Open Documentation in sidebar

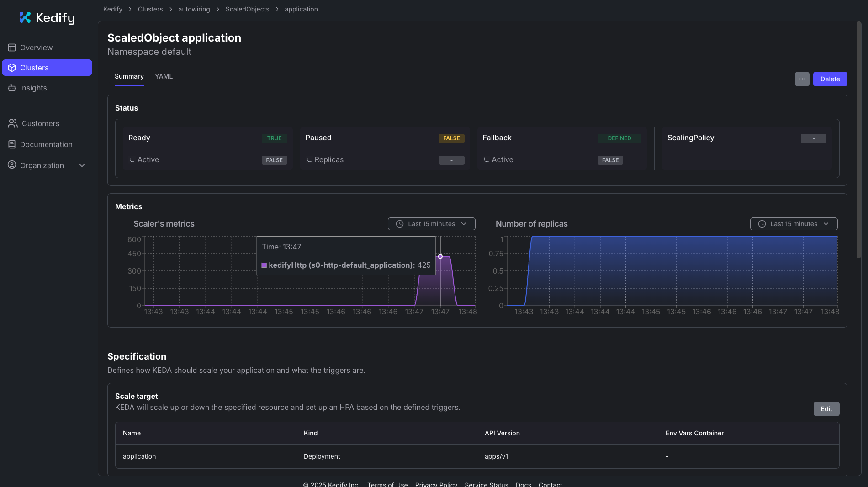click(x=46, y=144)
